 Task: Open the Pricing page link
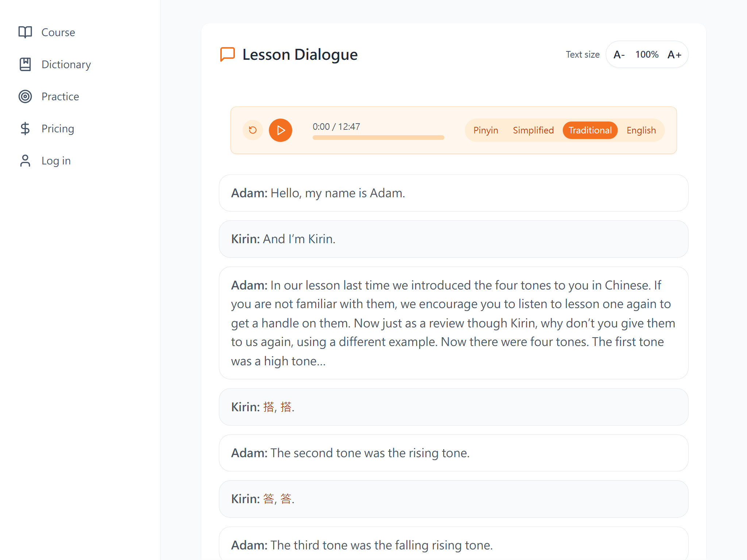coord(58,128)
